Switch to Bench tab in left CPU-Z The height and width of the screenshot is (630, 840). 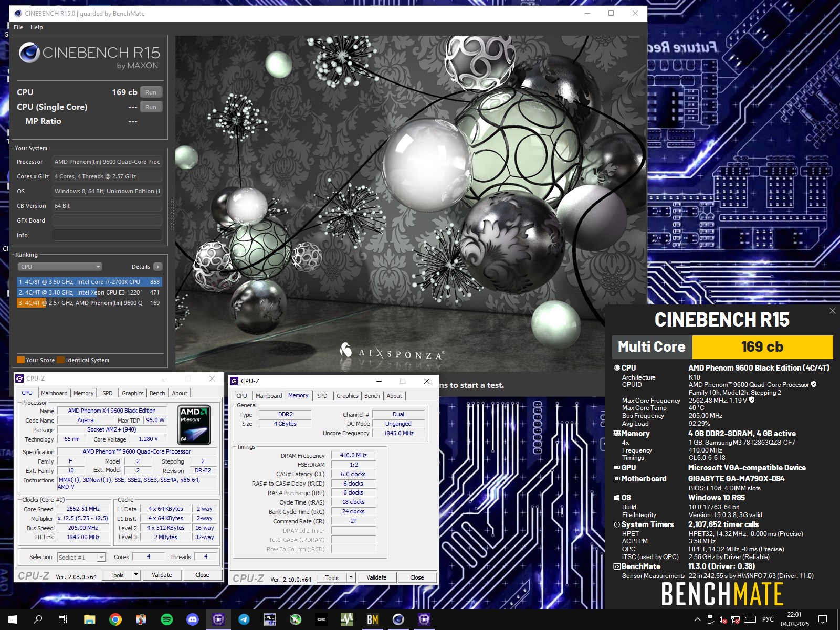[x=157, y=393]
